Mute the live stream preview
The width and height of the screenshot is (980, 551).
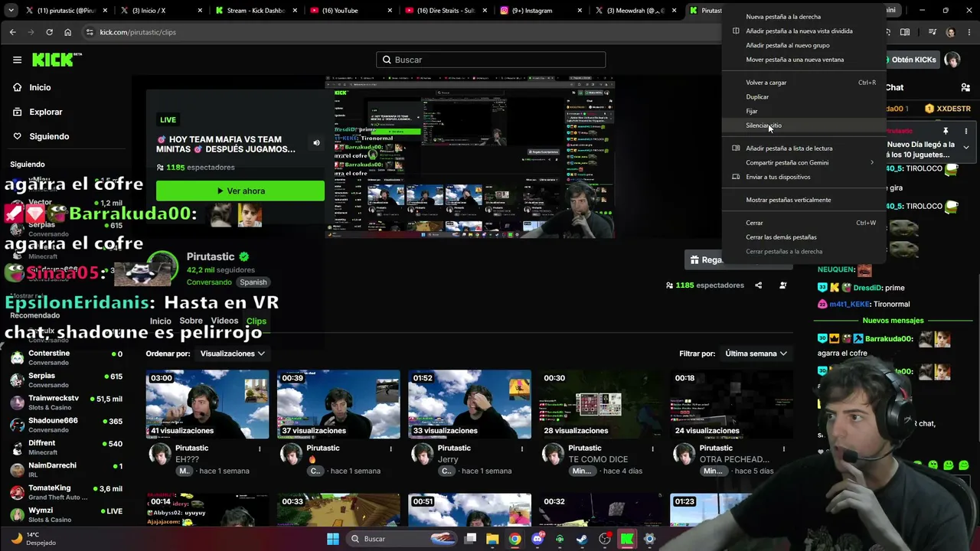tap(316, 143)
